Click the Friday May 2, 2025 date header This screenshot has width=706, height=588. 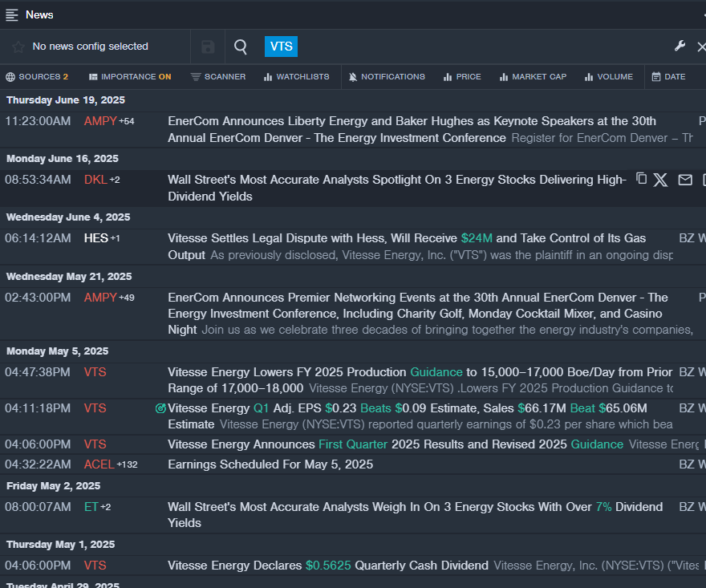54,486
